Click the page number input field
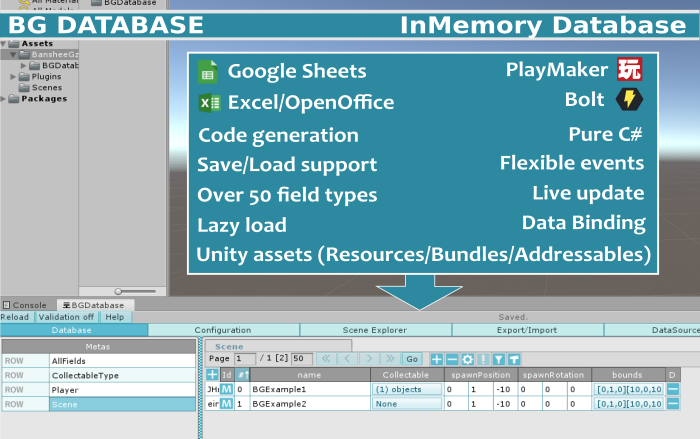This screenshot has height=439, width=700. 244,358
